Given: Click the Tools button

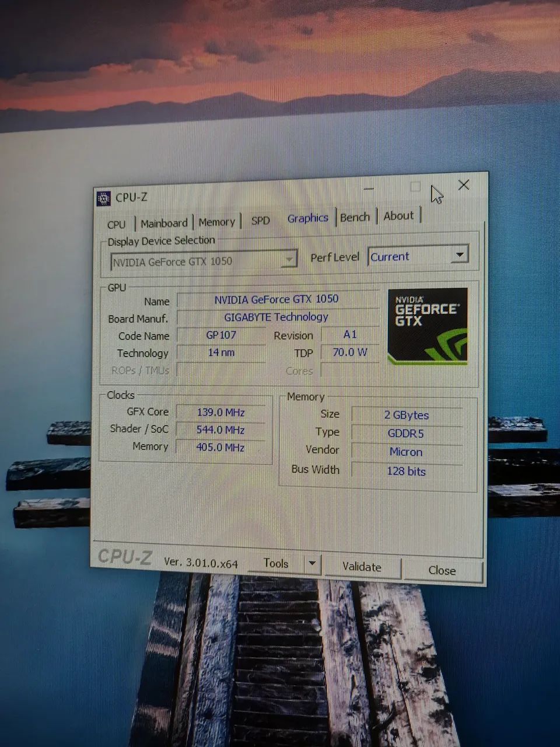Looking at the screenshot, I should (275, 563).
